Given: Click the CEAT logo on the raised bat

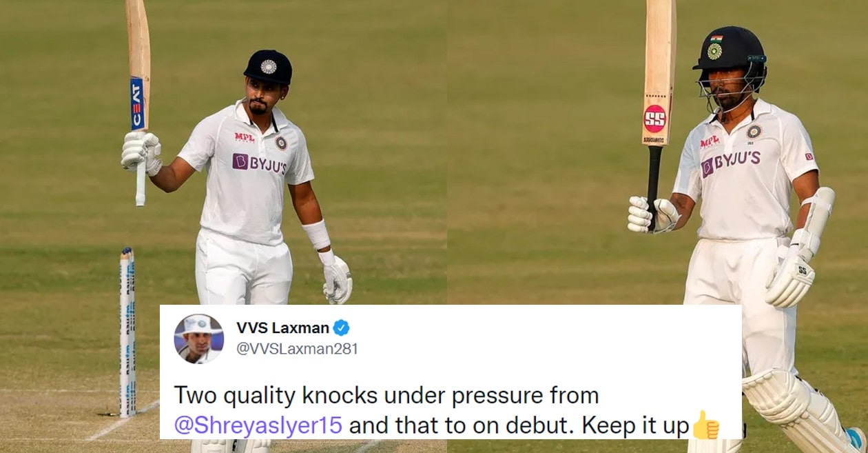Looking at the screenshot, I should [137, 103].
